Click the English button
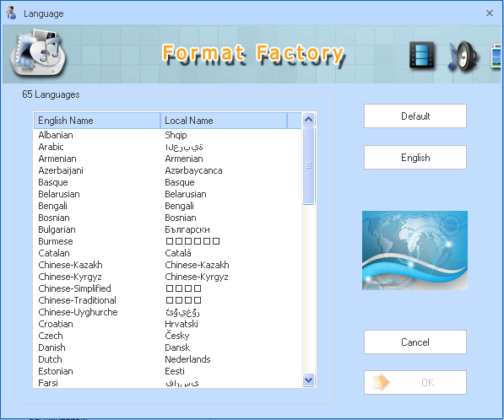The height and width of the screenshot is (420, 504). tap(415, 158)
